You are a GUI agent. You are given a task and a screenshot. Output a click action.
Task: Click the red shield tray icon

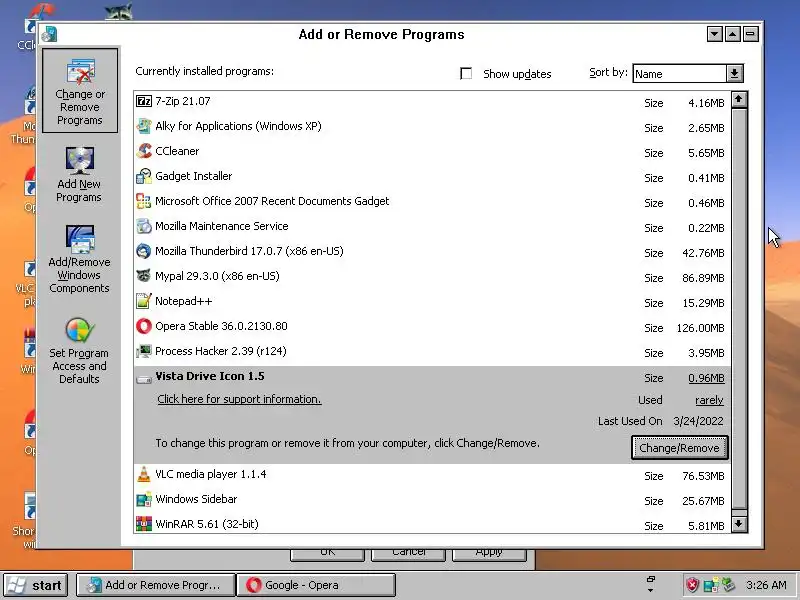coord(692,585)
